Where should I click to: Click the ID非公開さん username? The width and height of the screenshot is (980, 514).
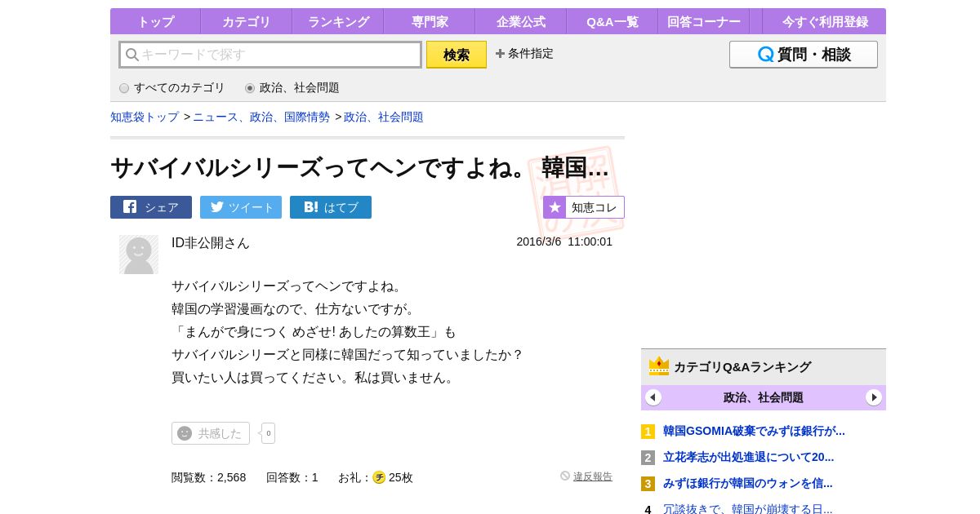pos(211,243)
